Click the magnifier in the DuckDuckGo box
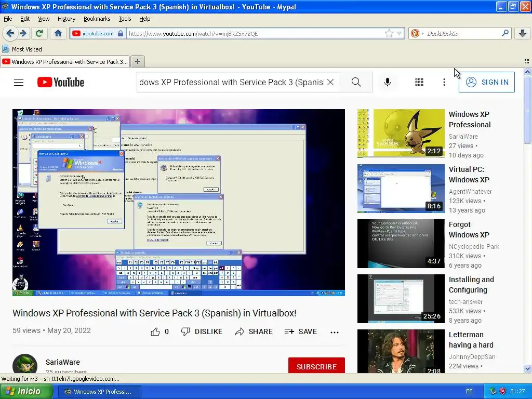The image size is (532, 399). coord(505,33)
